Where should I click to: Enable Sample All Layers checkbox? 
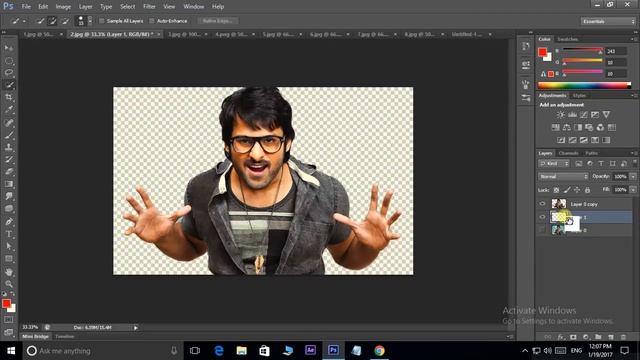(x=102, y=21)
